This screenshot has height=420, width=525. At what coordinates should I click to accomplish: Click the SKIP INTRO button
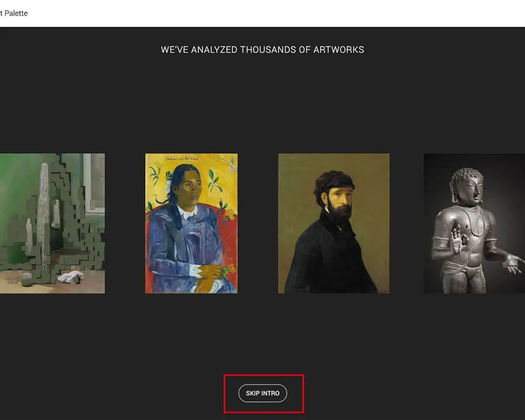[262, 393]
